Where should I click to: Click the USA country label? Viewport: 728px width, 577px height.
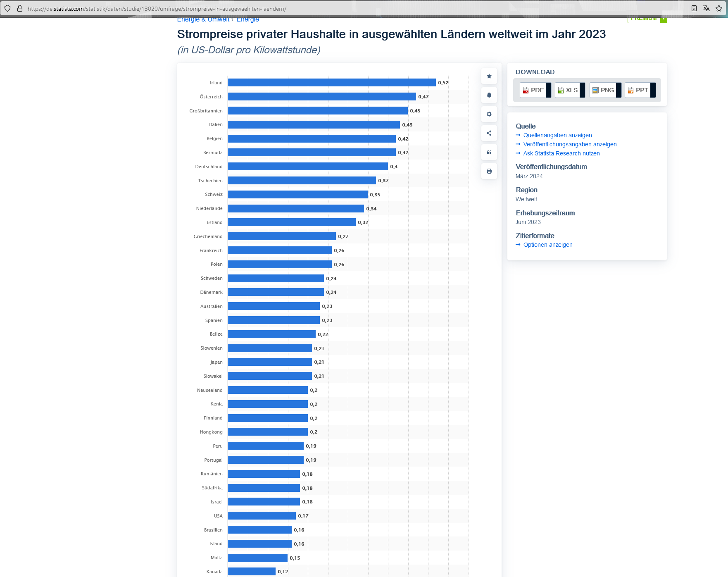click(x=218, y=516)
